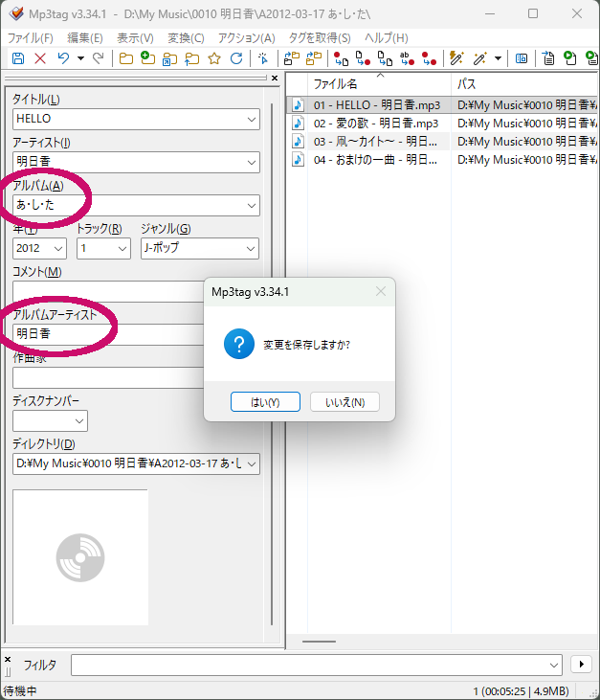Click the Redo arrow icon

pos(99,58)
